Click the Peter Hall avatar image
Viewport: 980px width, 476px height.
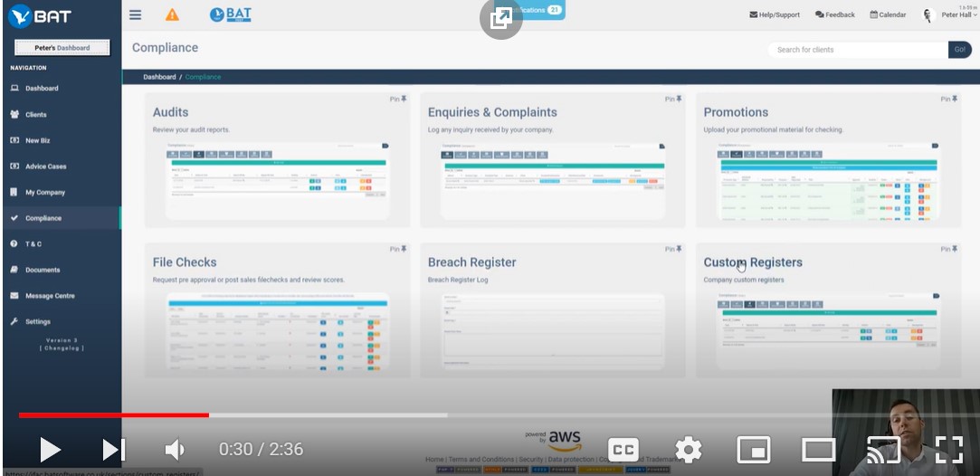(928, 15)
